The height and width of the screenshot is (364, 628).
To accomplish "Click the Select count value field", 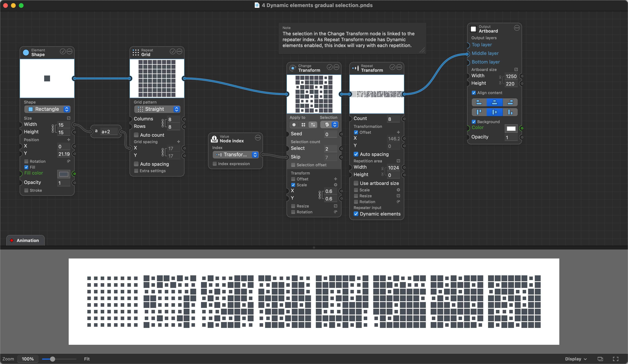I will click(x=330, y=149).
